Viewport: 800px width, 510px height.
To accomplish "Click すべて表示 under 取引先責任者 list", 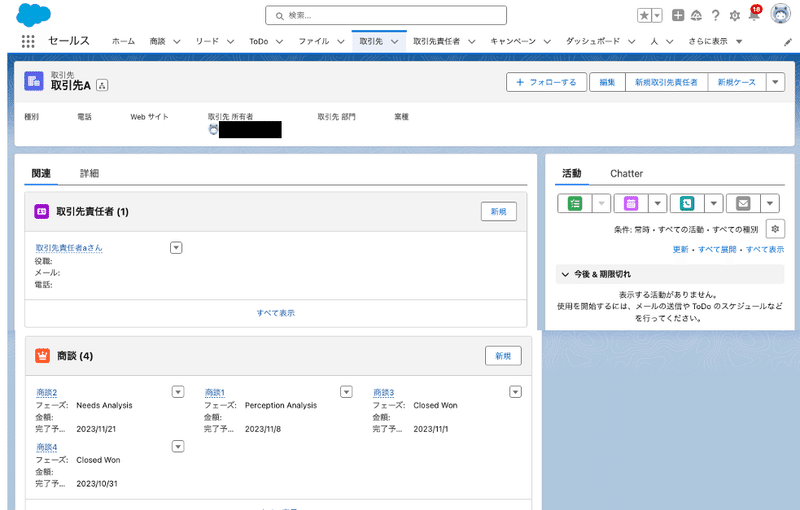I will [276, 313].
